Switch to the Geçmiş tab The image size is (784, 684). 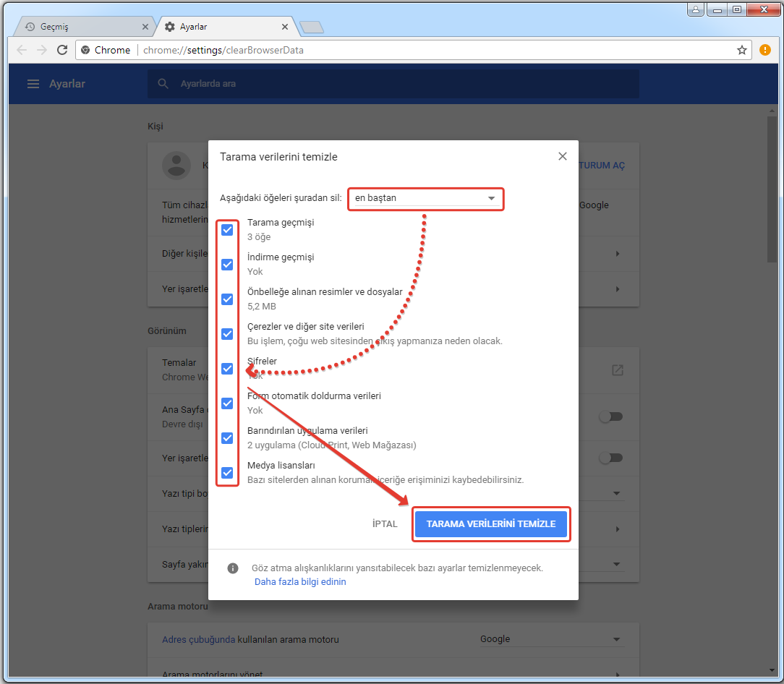pos(80,27)
